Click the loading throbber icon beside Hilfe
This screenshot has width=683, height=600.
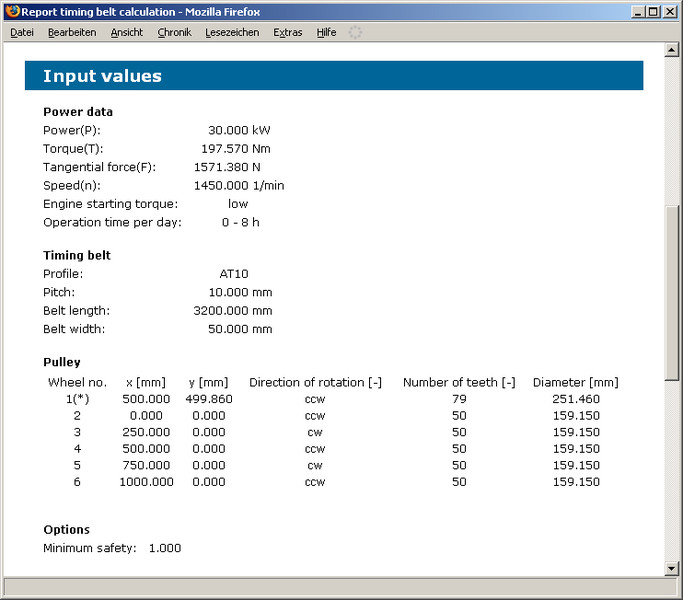[355, 32]
